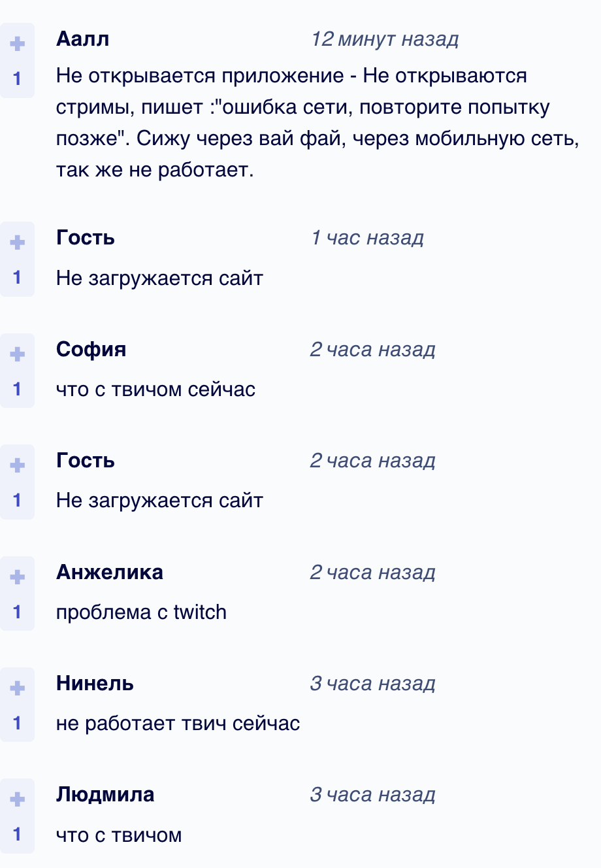The image size is (601, 868).
Task: Upvote Аалл's comment with plus icon
Action: [17, 44]
